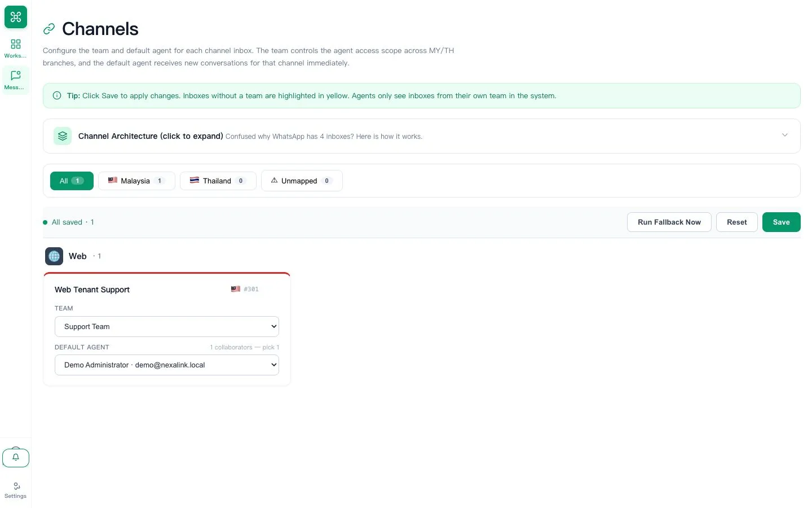Open the Team dropdown showing Support Team
The width and height of the screenshot is (812, 508).
(167, 327)
